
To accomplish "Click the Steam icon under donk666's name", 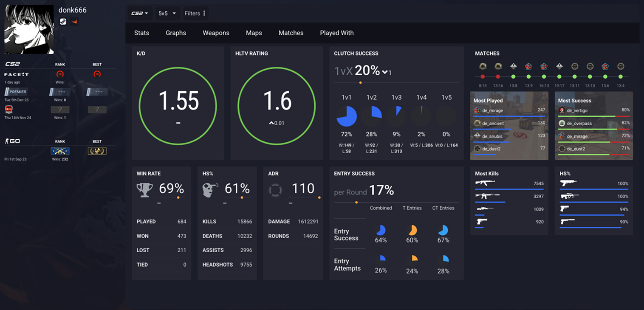I will (63, 22).
